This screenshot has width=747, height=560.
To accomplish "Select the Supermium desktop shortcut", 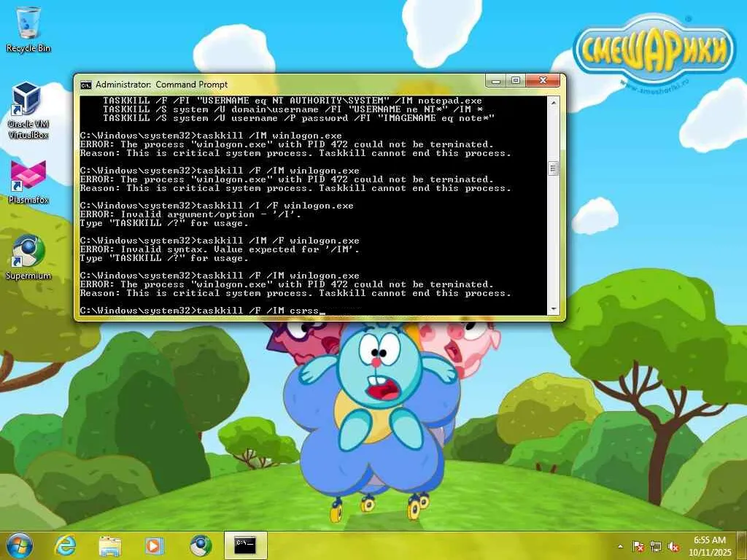I will click(28, 257).
